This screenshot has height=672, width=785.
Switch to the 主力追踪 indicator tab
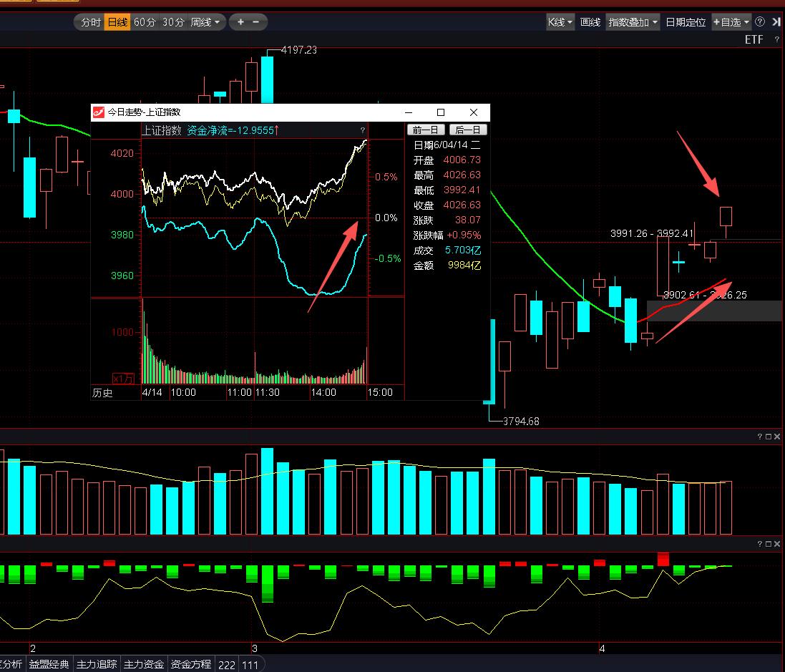click(x=97, y=664)
